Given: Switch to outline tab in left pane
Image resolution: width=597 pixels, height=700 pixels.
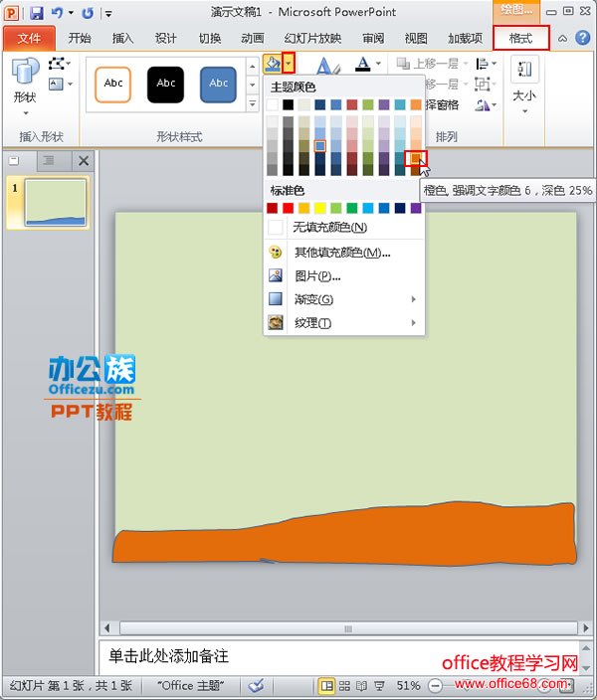Looking at the screenshot, I should (x=49, y=161).
